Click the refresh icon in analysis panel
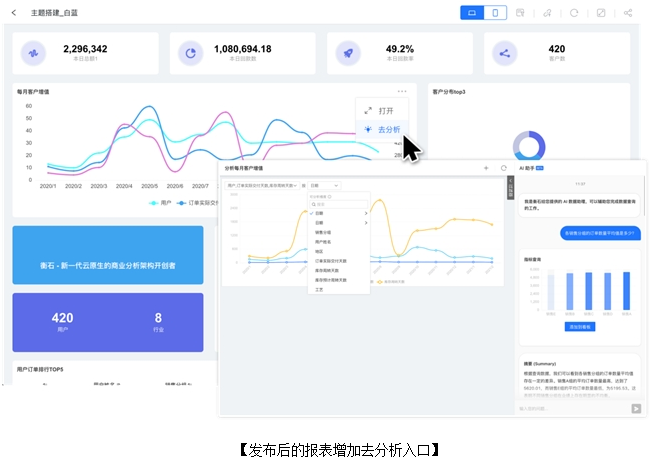Screen dimensions: 651x467 [x=504, y=168]
